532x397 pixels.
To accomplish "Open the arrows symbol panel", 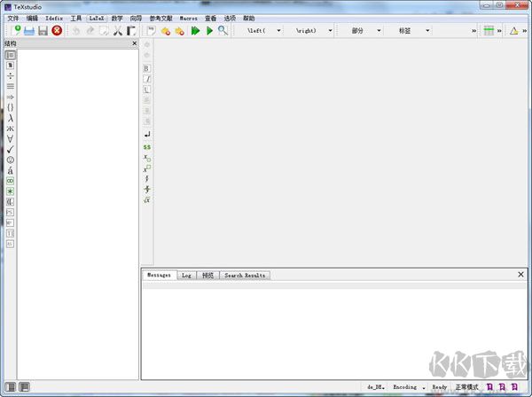I will pos(10,97).
